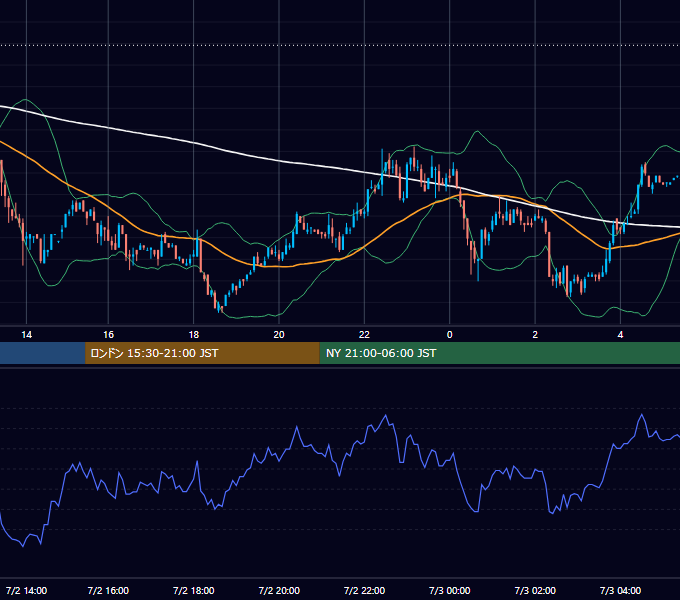The height and width of the screenshot is (600, 680).
Task: Click the blue session bar before ロンドン
Action: [42, 353]
